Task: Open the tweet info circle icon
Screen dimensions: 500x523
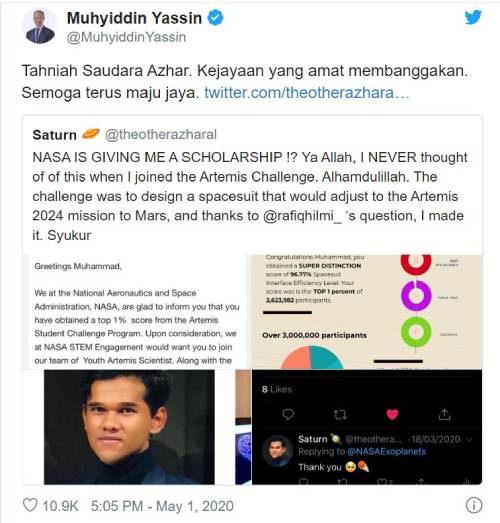Action: (x=474, y=505)
